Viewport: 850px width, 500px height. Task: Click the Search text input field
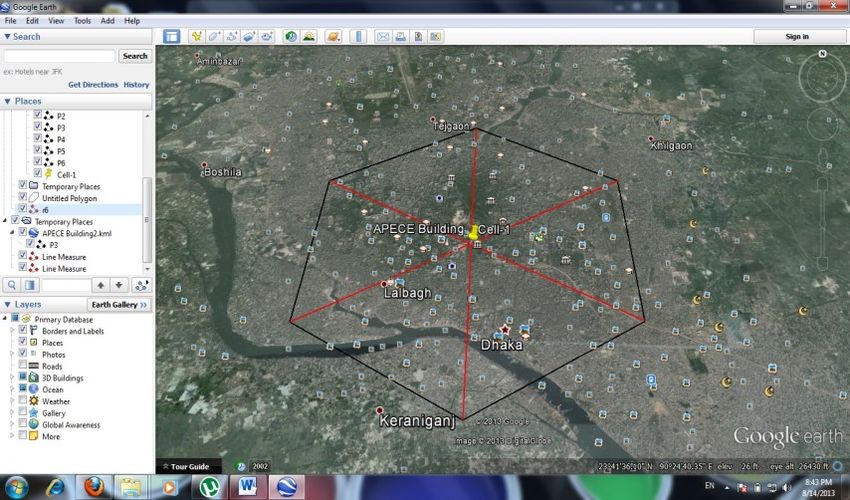[x=60, y=56]
